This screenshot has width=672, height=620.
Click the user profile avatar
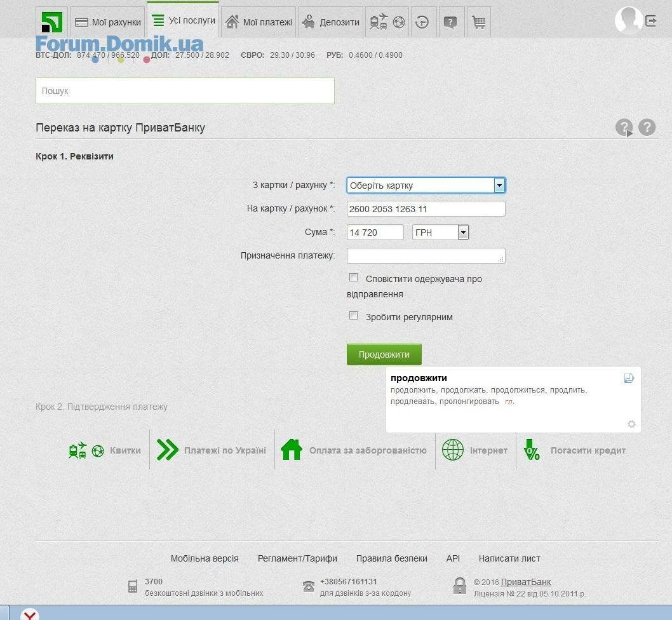(x=628, y=20)
